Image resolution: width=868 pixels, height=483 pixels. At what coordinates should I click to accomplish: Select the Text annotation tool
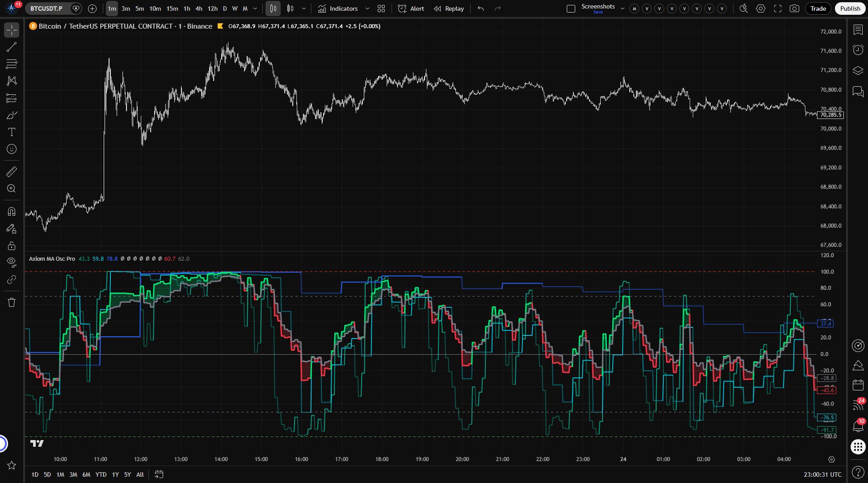click(12, 132)
